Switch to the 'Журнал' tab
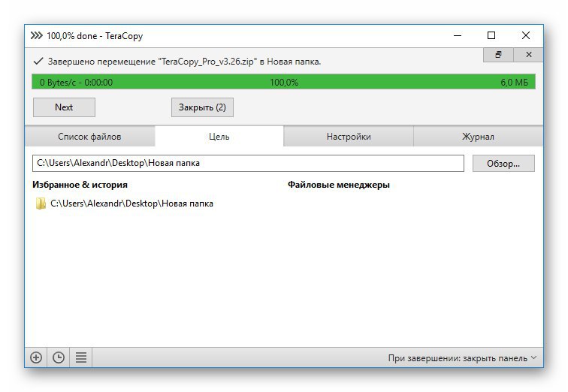This screenshot has width=568, height=392. [478, 137]
